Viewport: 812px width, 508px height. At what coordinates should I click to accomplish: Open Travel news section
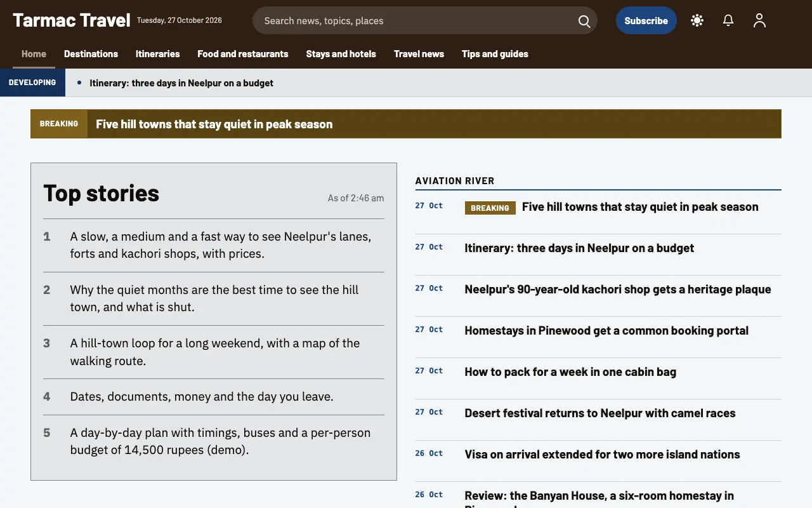(x=419, y=54)
